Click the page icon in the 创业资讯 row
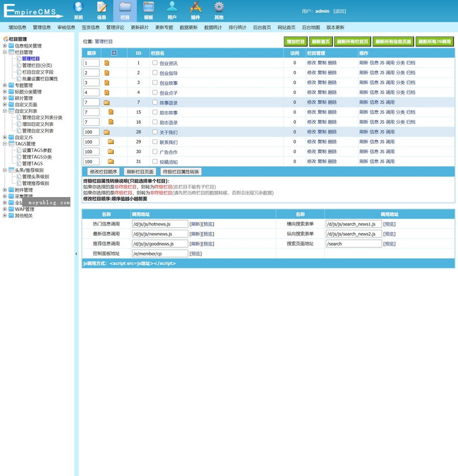Screen dimensions: 458x476 coord(107,63)
